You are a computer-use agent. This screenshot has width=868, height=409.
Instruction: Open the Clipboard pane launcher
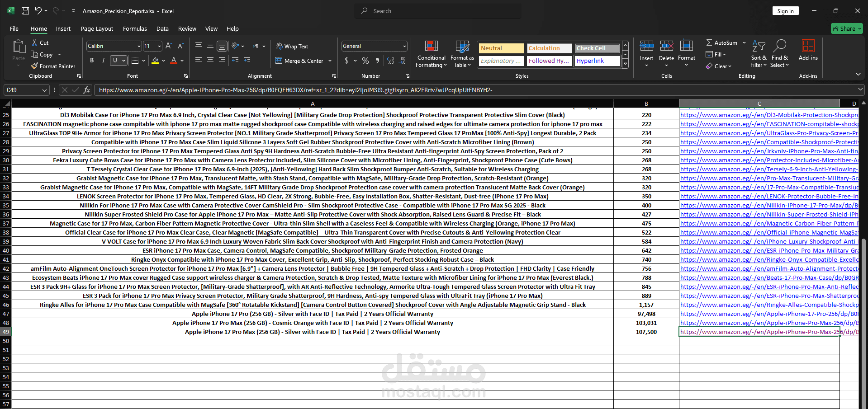click(x=79, y=76)
